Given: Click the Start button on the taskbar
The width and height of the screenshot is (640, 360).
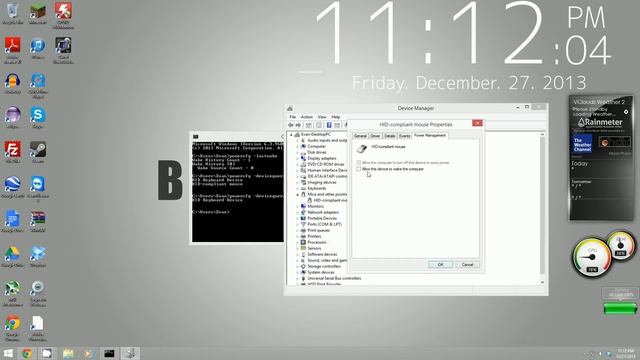Looking at the screenshot, I should [8, 353].
